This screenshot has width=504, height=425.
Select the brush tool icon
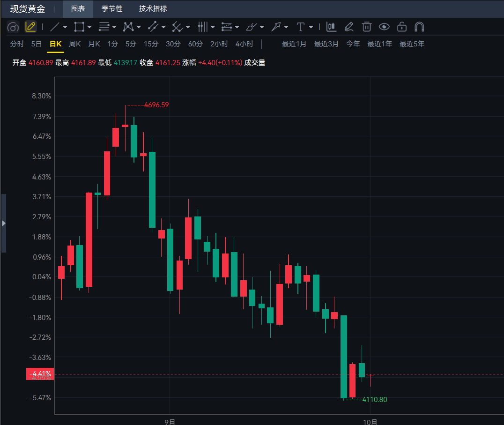[x=252, y=27]
